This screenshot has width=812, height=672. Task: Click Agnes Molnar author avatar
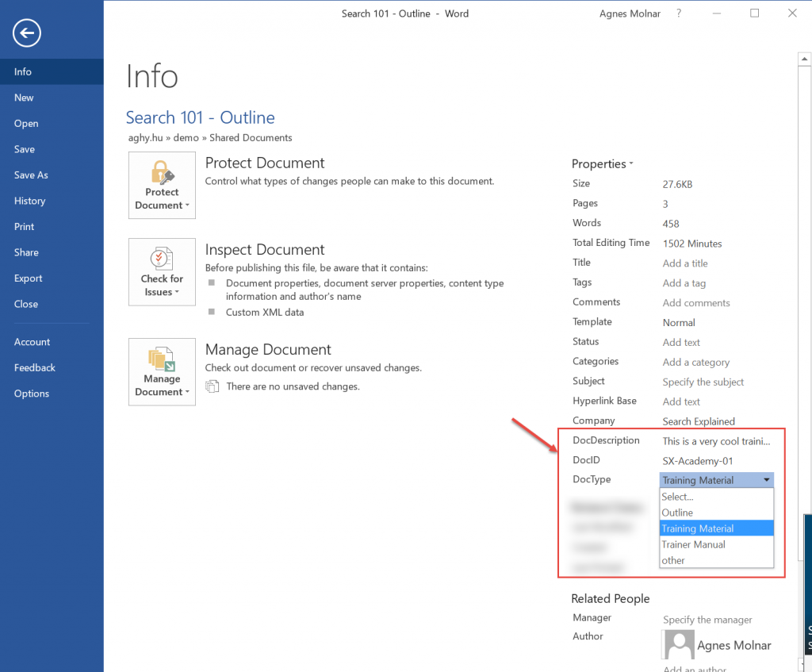[679, 644]
